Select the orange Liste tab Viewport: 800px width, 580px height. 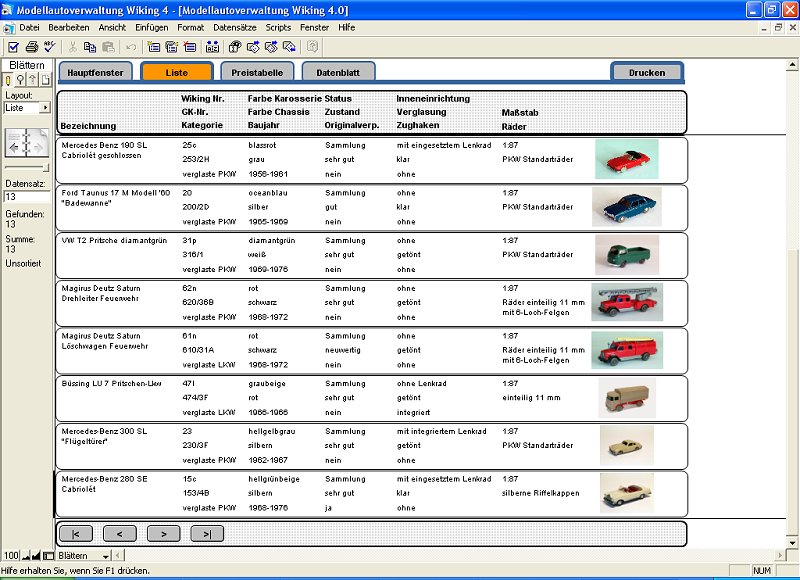click(x=177, y=72)
